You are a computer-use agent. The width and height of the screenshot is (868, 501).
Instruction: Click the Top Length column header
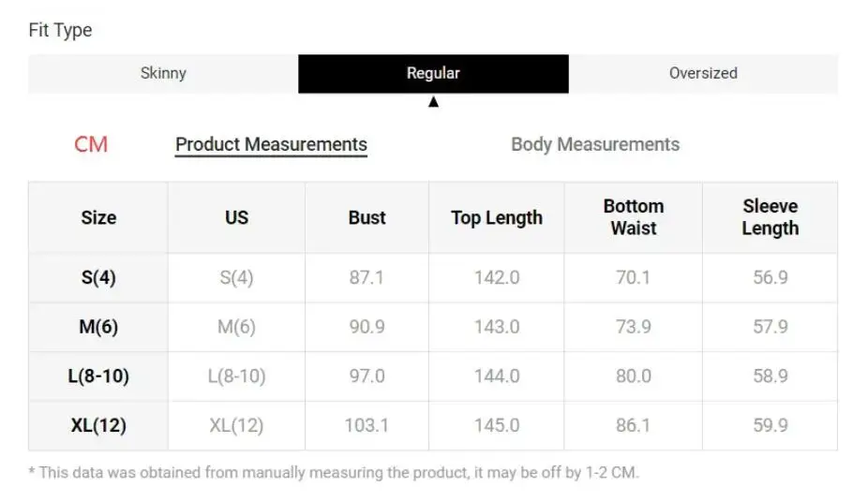497,218
